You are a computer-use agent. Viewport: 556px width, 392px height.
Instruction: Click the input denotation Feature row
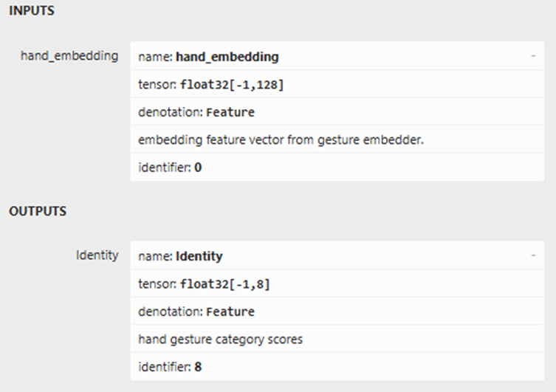[x=337, y=112]
